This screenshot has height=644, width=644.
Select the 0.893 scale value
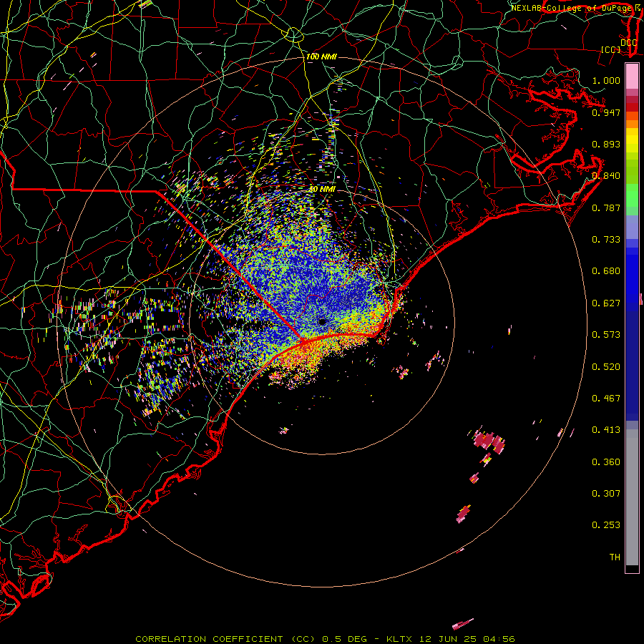(606, 144)
